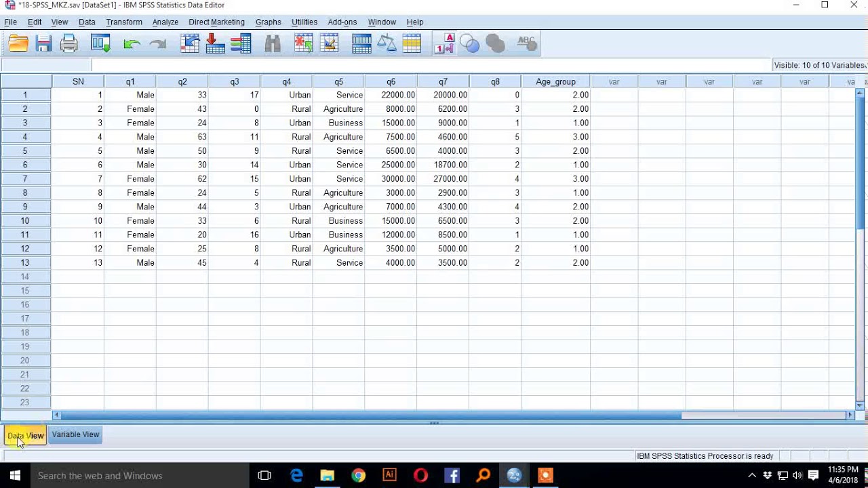Click the taskbar search box
868x488 pixels.
139,476
